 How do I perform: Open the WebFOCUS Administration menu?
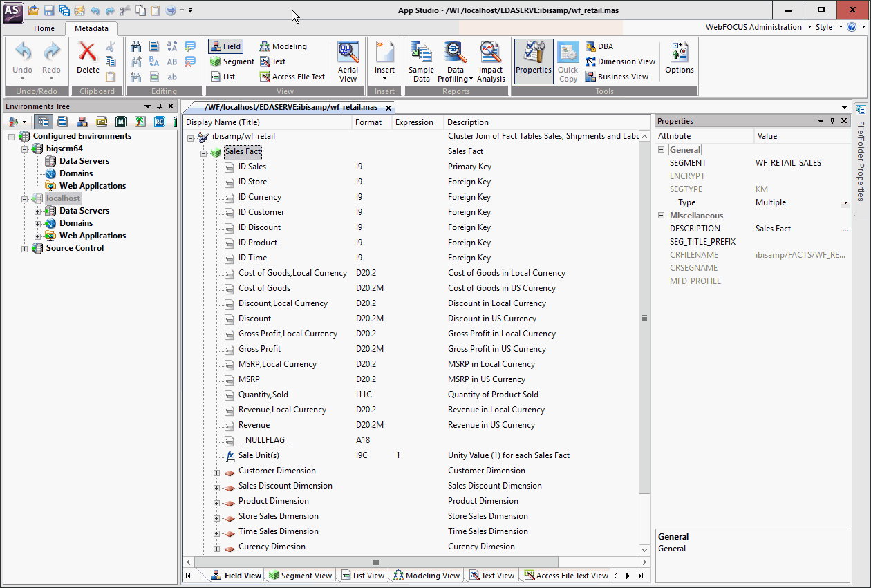point(758,27)
